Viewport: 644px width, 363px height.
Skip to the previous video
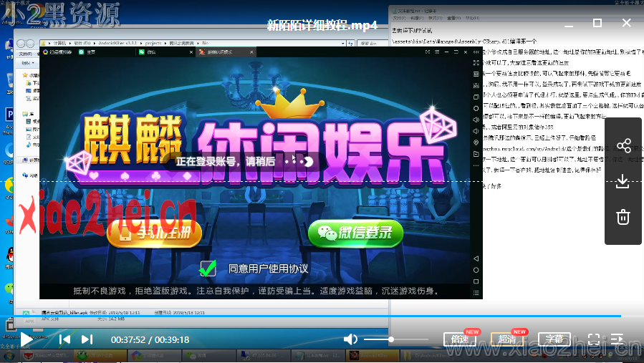coord(65,339)
